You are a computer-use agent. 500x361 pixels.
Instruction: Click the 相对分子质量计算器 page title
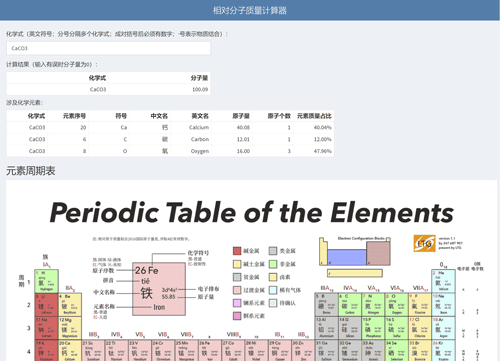pyautogui.click(x=250, y=10)
